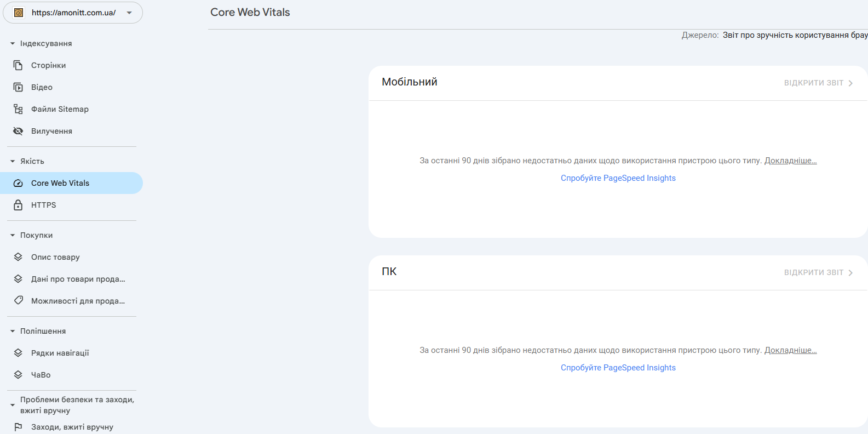Collapse the Індексування section
Image resolution: width=868 pixels, height=434 pixels.
(x=13, y=43)
